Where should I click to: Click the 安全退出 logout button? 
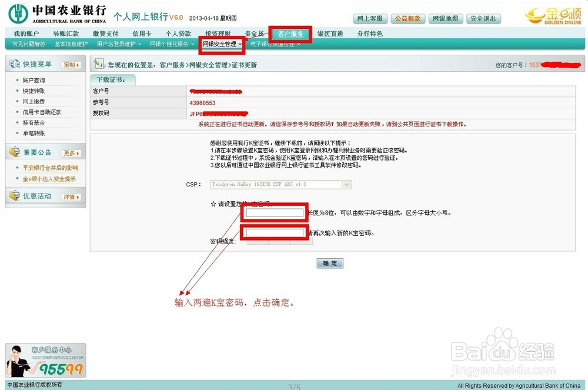[x=483, y=18]
